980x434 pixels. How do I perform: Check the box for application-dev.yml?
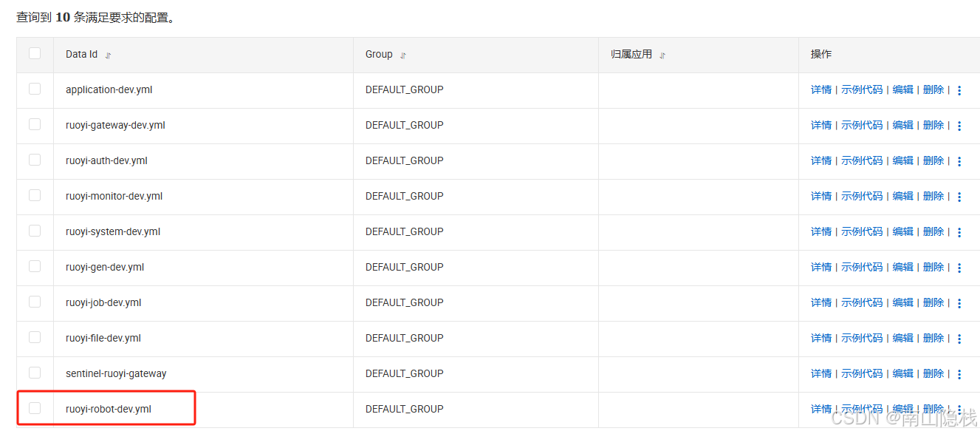[35, 89]
